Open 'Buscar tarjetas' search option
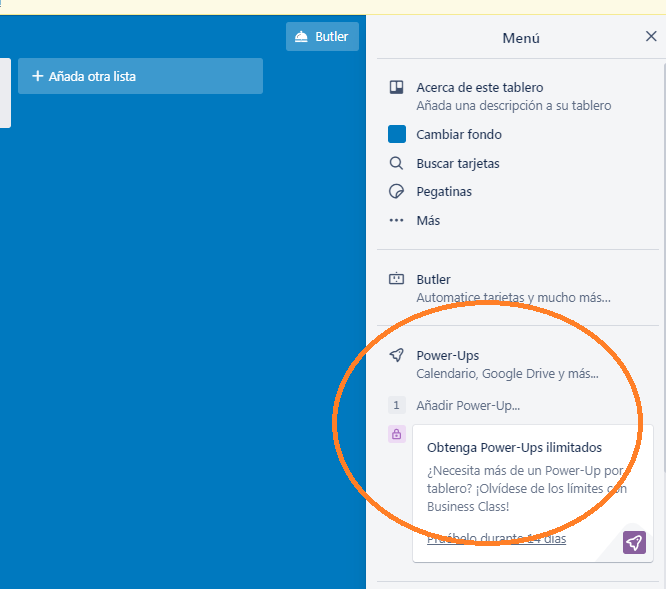The width and height of the screenshot is (666, 589). (458, 163)
